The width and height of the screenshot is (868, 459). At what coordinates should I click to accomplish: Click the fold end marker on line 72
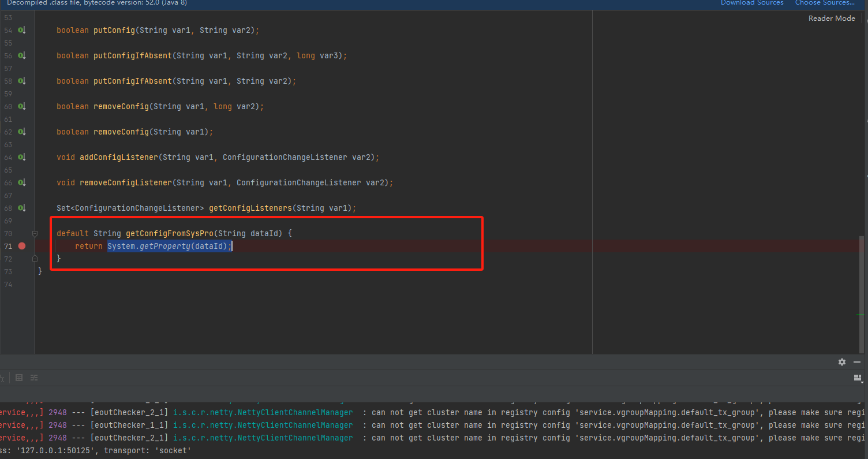[x=35, y=259]
